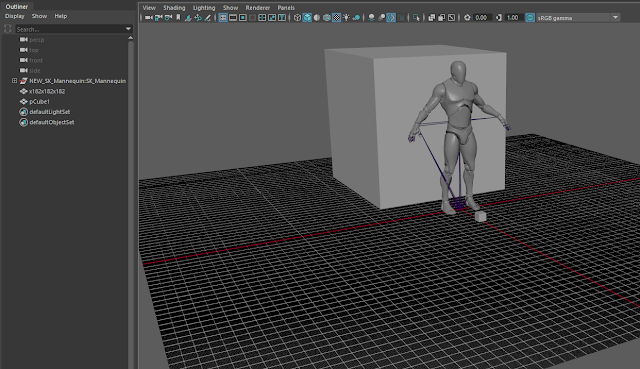Image resolution: width=640 pixels, height=369 pixels.
Task: Select defaultLightSet in the Outliner
Action: pyautogui.click(x=49, y=112)
